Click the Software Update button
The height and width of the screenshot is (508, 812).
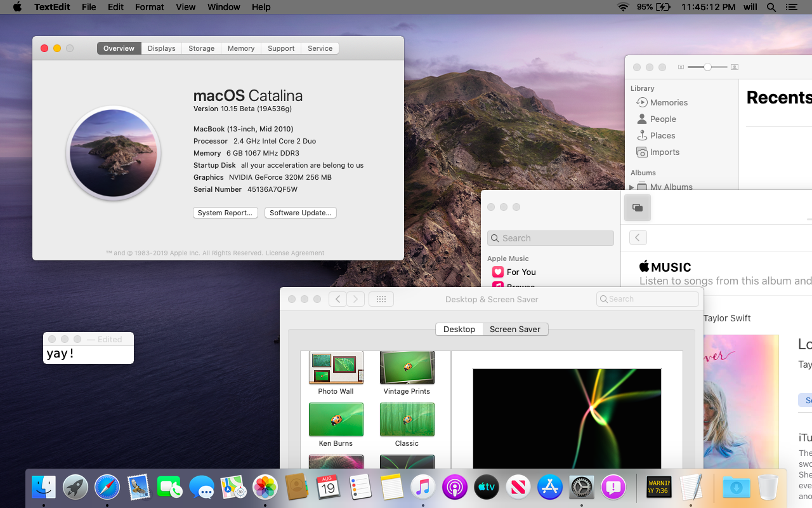(x=301, y=213)
